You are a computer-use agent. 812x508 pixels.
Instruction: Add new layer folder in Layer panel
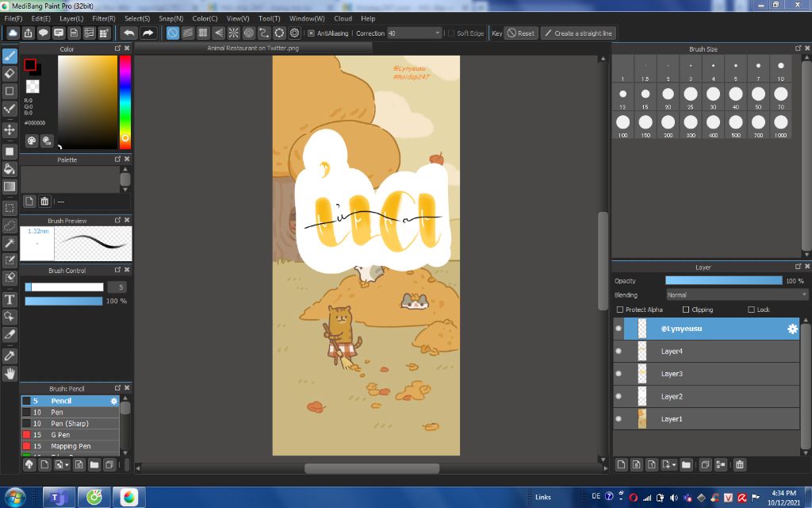[686, 464]
